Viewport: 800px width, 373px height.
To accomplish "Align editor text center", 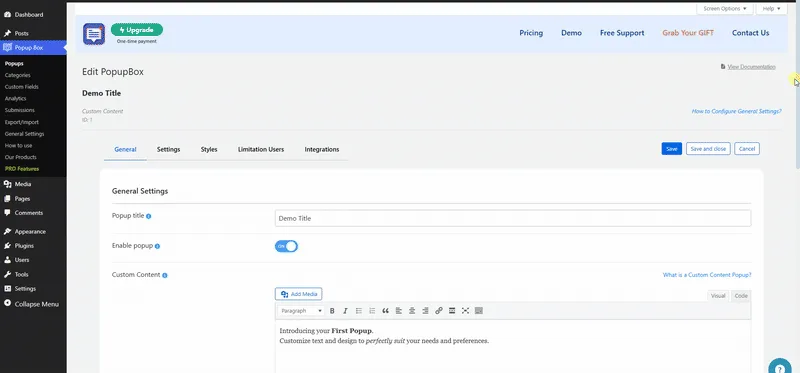I will pyautogui.click(x=412, y=311).
